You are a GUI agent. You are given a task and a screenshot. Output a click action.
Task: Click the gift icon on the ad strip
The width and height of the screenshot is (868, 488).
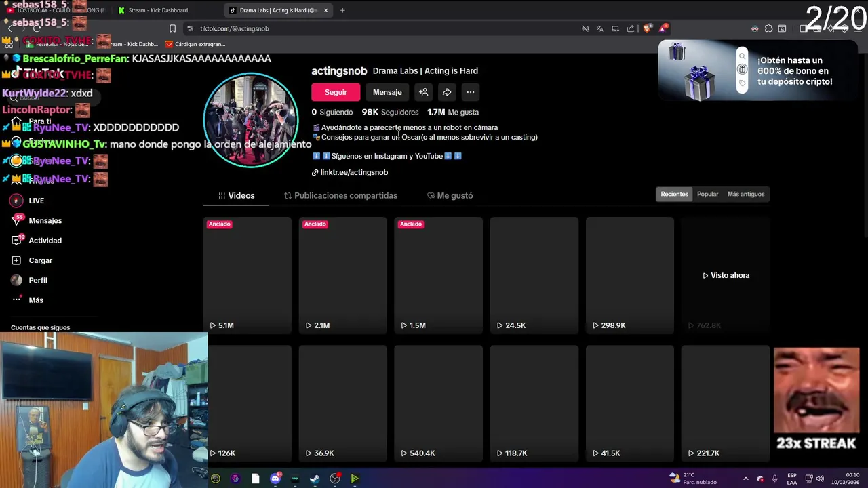point(743,69)
